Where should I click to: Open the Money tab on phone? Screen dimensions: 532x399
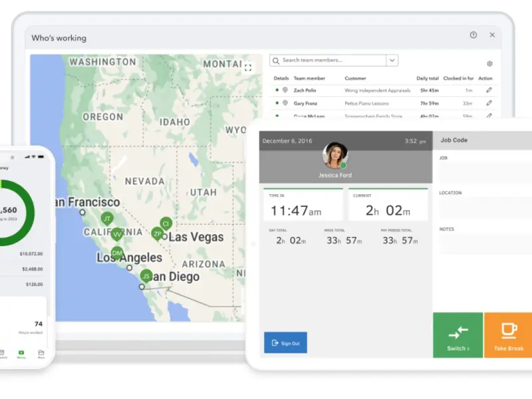click(x=21, y=353)
